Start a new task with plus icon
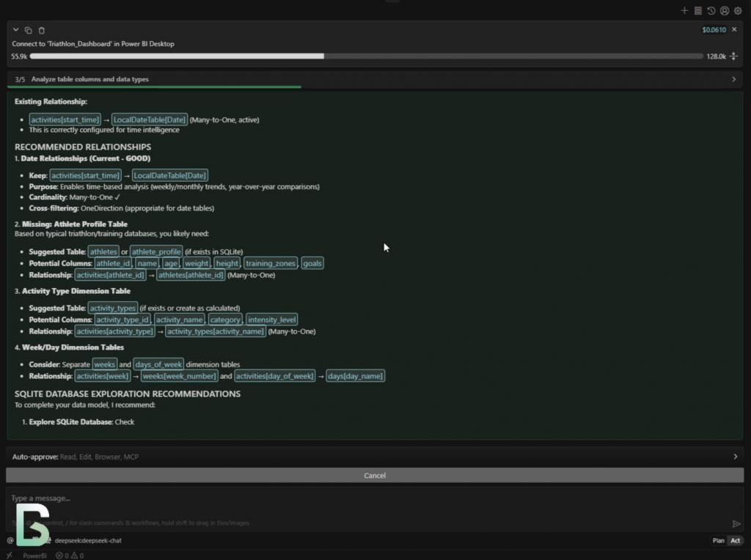Screen dimensions: 751x560 pyautogui.click(x=684, y=11)
